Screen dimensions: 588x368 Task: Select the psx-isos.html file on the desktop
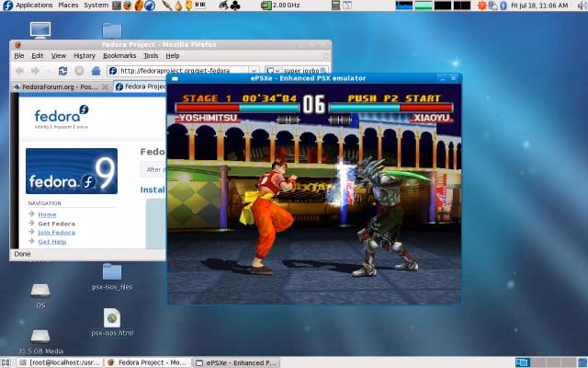coord(112,323)
